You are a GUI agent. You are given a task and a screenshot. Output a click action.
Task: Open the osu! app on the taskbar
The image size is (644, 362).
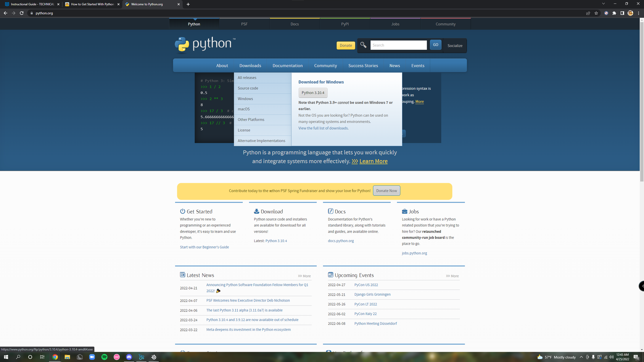(117, 357)
